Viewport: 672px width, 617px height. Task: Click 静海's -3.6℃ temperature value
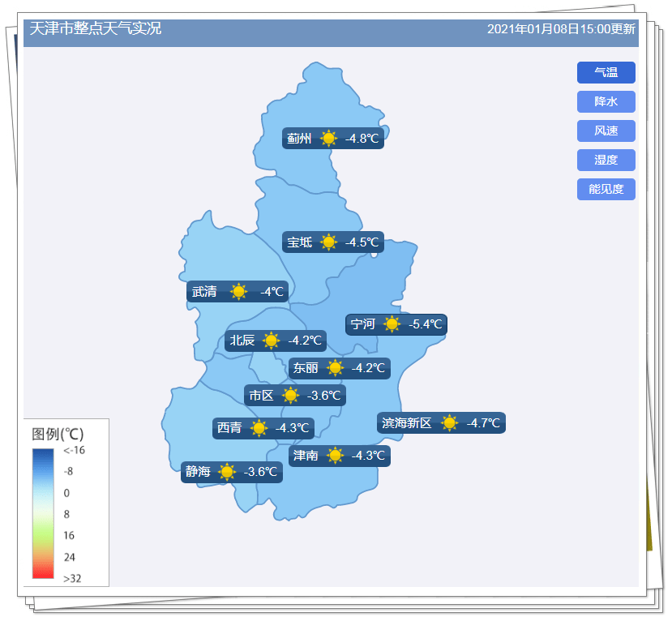[x=260, y=472]
